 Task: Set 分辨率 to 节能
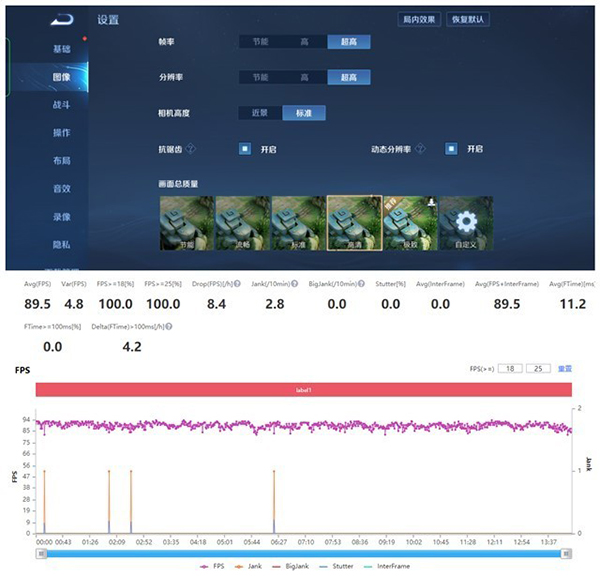point(259,77)
